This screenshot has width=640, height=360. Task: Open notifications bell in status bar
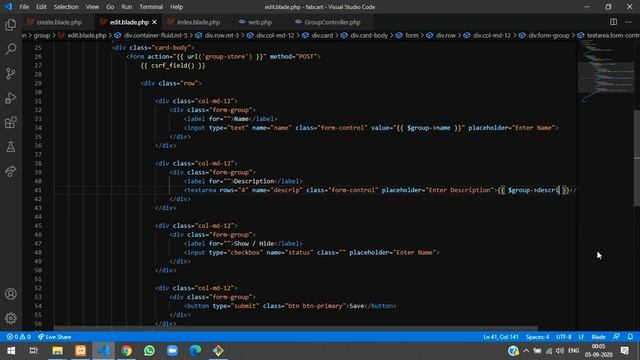click(x=630, y=337)
